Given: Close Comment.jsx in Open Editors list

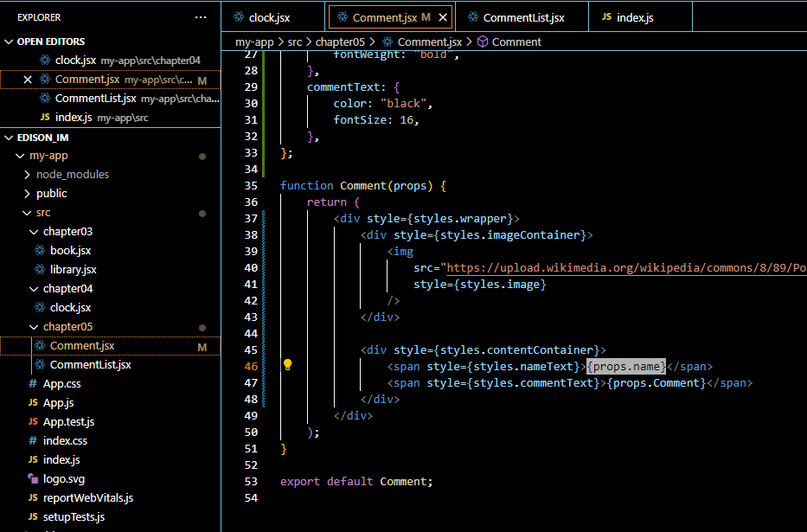Looking at the screenshot, I should point(28,80).
